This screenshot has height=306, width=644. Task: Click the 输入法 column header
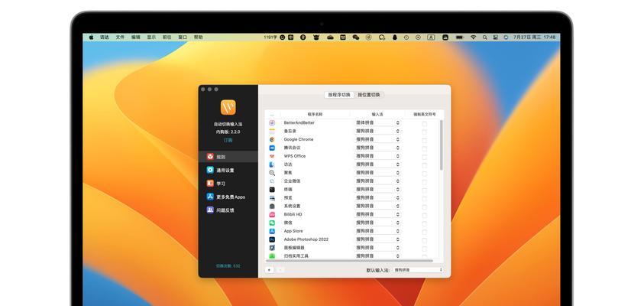click(377, 114)
